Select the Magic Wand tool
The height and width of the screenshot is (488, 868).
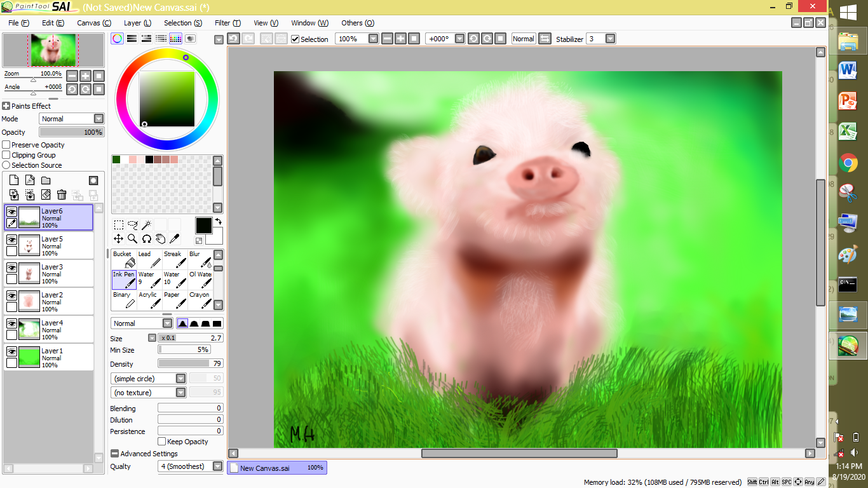(x=146, y=224)
